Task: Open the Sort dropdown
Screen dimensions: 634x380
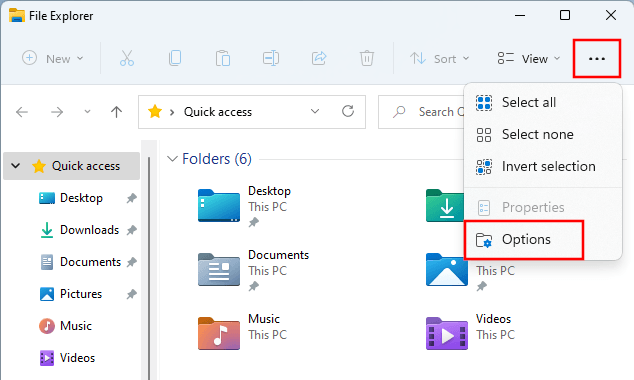Action: [x=440, y=59]
